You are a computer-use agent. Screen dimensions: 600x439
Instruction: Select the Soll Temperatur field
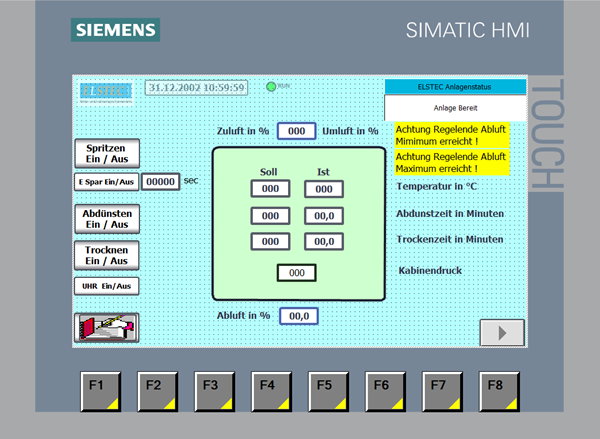click(x=271, y=189)
